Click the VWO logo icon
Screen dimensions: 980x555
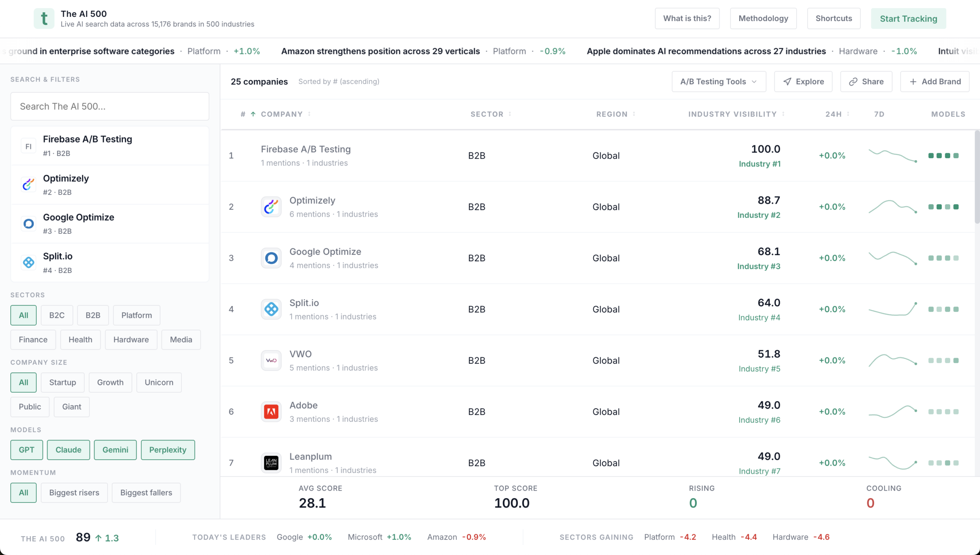pyautogui.click(x=271, y=360)
